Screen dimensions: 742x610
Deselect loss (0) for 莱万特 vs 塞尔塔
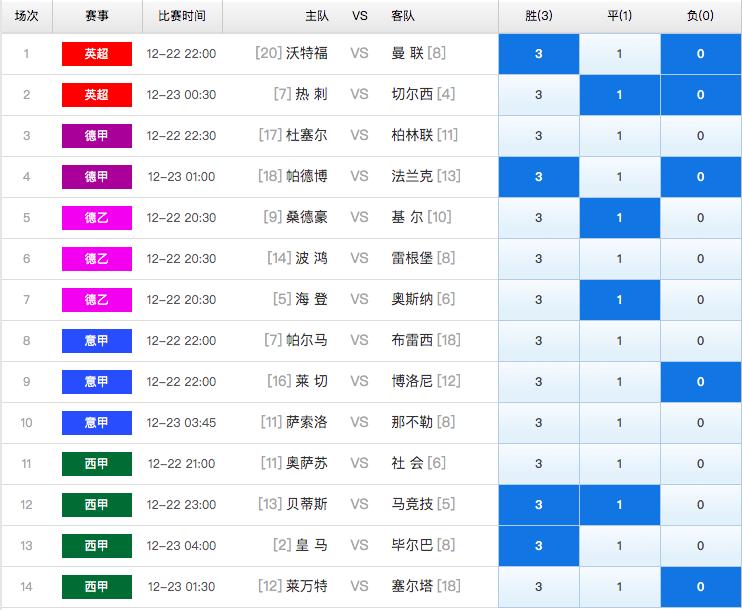tap(701, 587)
